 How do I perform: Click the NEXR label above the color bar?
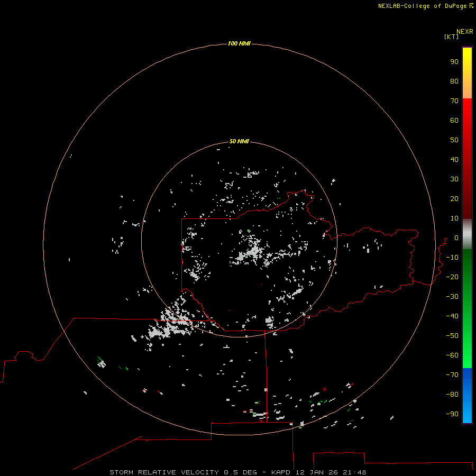(465, 32)
